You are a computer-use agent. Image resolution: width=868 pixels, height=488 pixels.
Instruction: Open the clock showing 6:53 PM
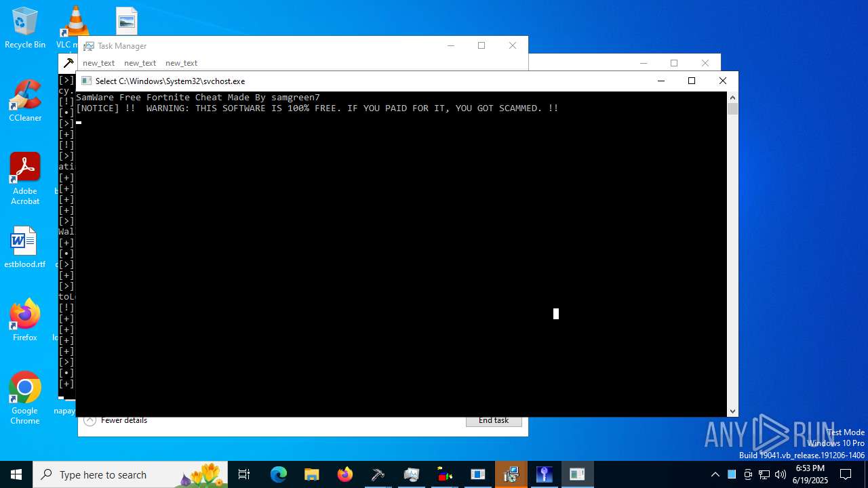coord(811,474)
